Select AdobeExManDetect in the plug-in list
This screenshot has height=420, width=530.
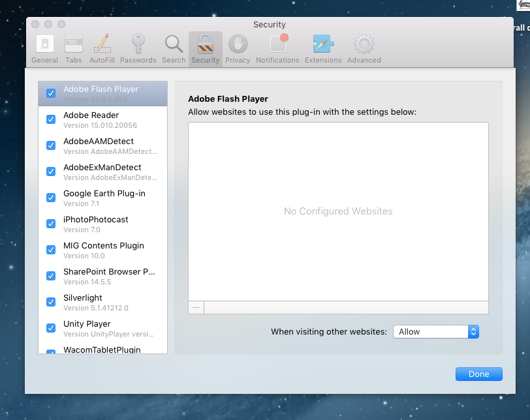point(102,172)
